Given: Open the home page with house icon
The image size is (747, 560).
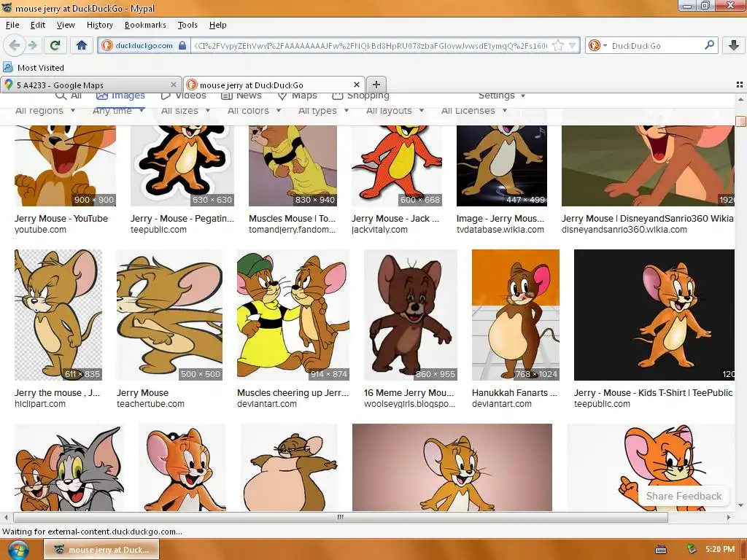Looking at the screenshot, I should [x=82, y=45].
